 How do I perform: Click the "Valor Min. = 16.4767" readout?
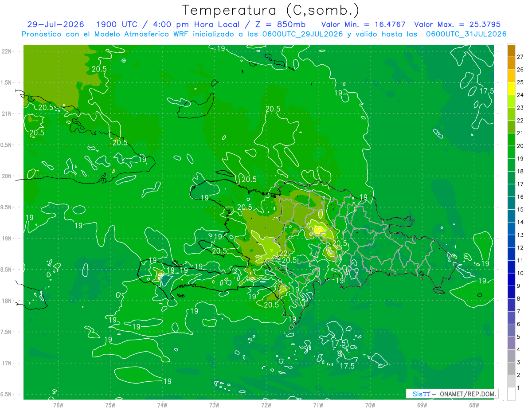(x=363, y=24)
